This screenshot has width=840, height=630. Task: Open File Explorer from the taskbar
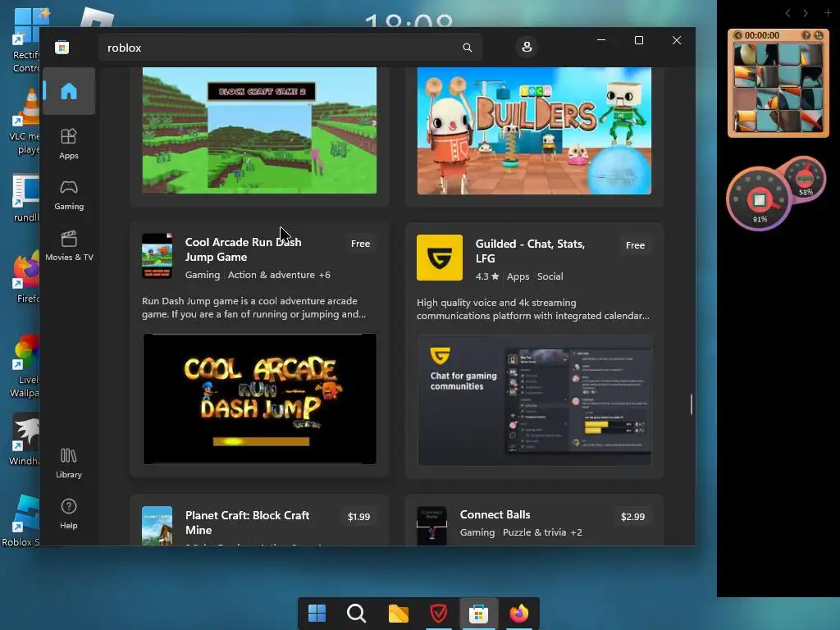398,614
